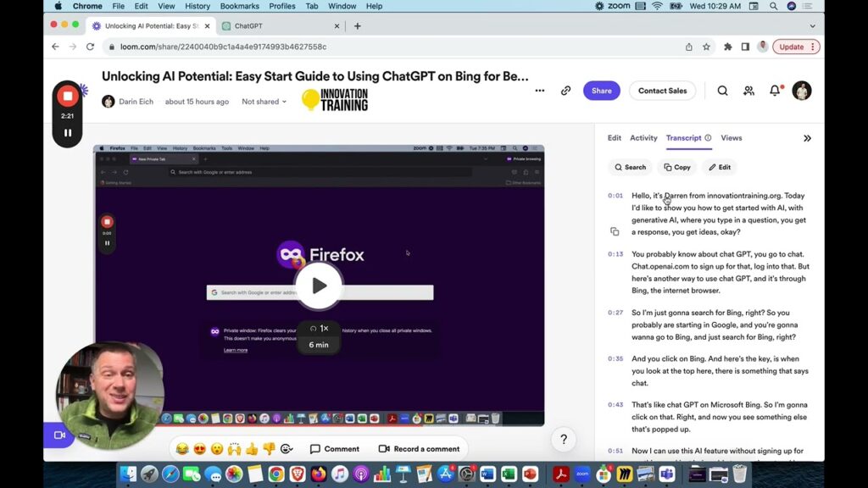Click the red stop recording button
This screenshot has height=488, width=868.
click(x=68, y=97)
